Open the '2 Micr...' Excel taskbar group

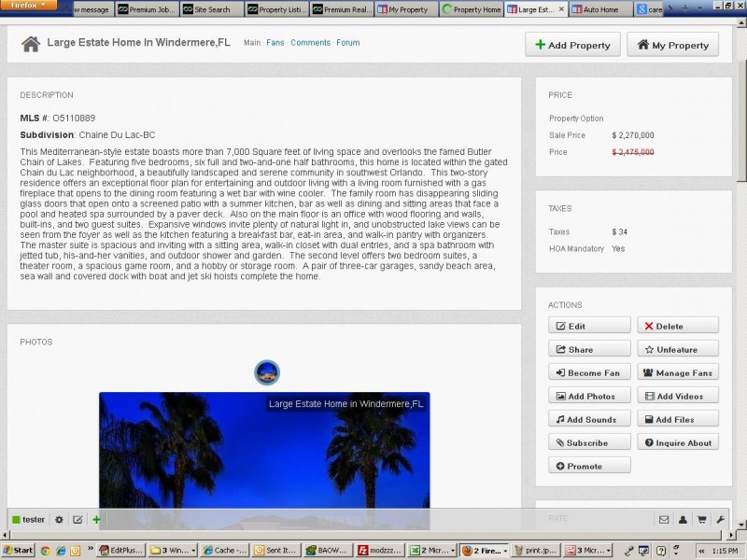(432, 551)
